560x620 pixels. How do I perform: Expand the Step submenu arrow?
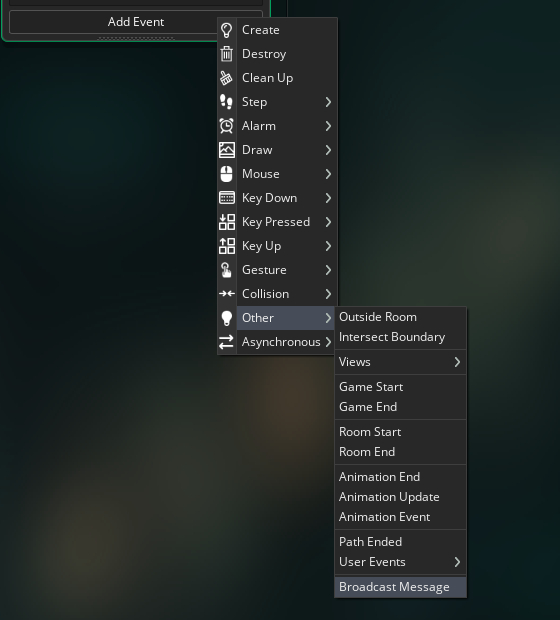click(328, 102)
